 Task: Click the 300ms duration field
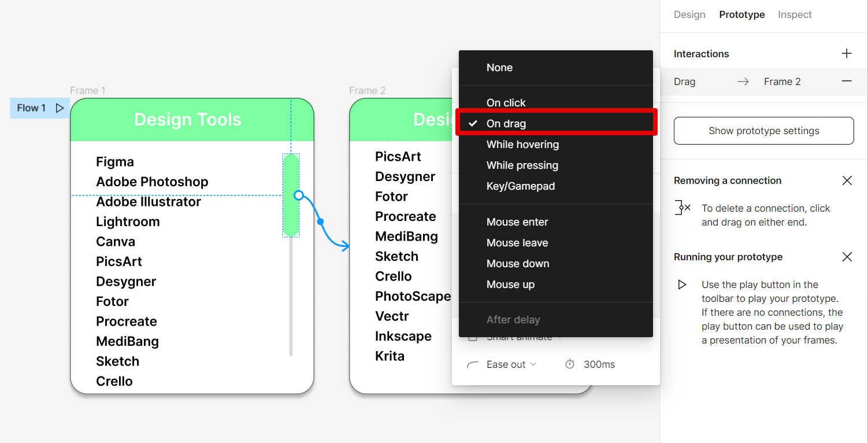[599, 364]
